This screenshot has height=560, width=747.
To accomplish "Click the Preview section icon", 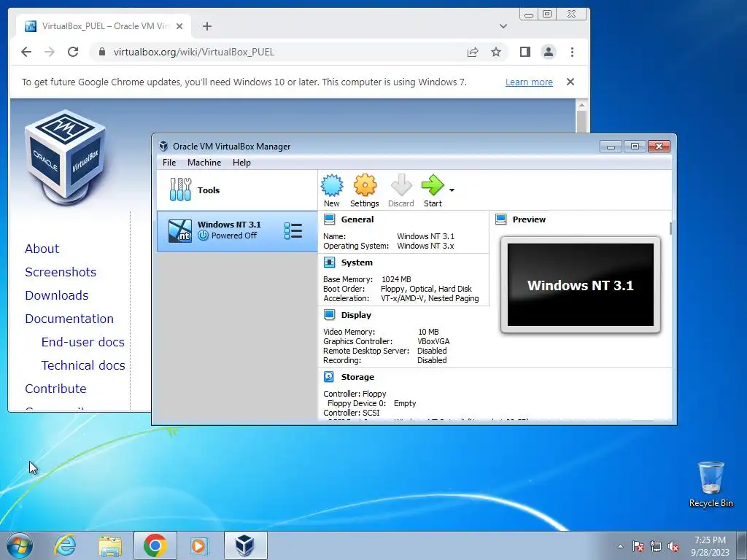I will 500,219.
